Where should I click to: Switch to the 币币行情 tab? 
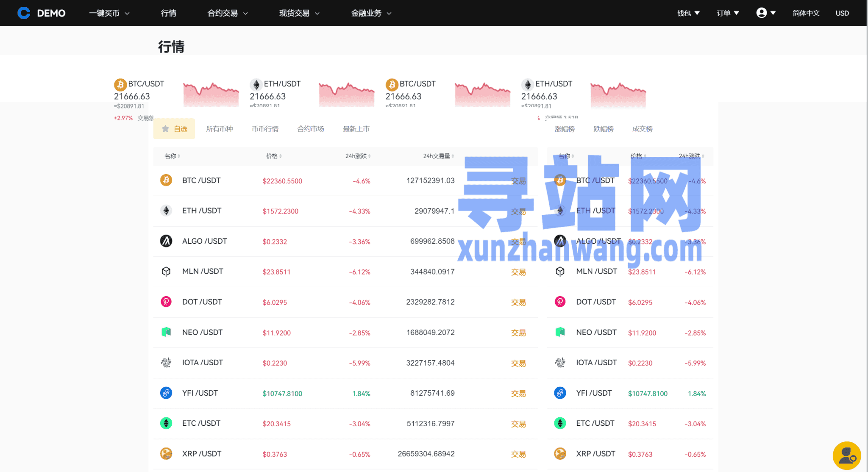tap(265, 129)
